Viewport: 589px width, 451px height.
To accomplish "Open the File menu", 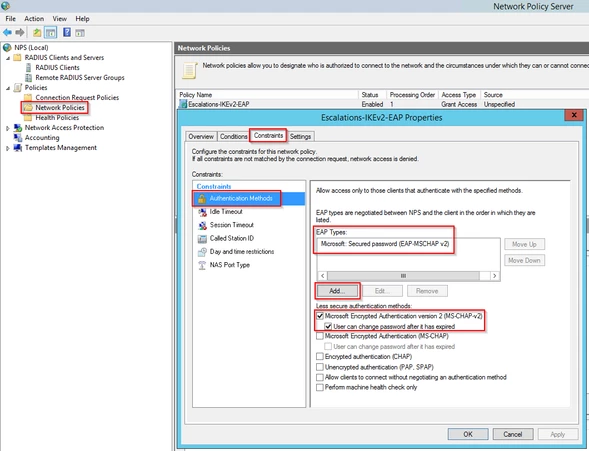I will click(x=11, y=19).
